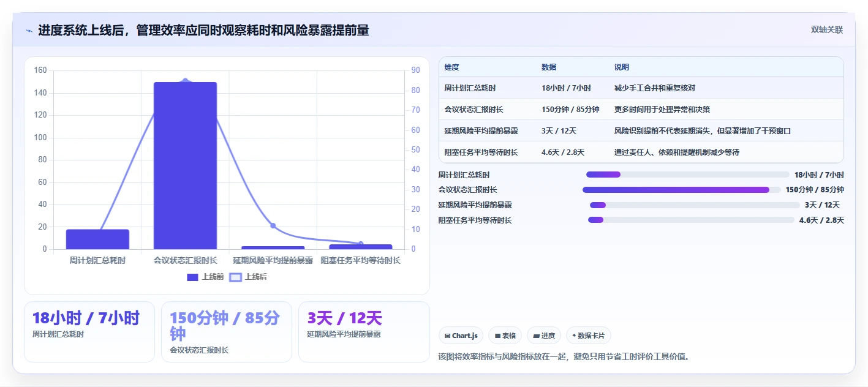Click table cell 4.6天 / 2.8天
This screenshot has height=387, width=868.
click(563, 152)
